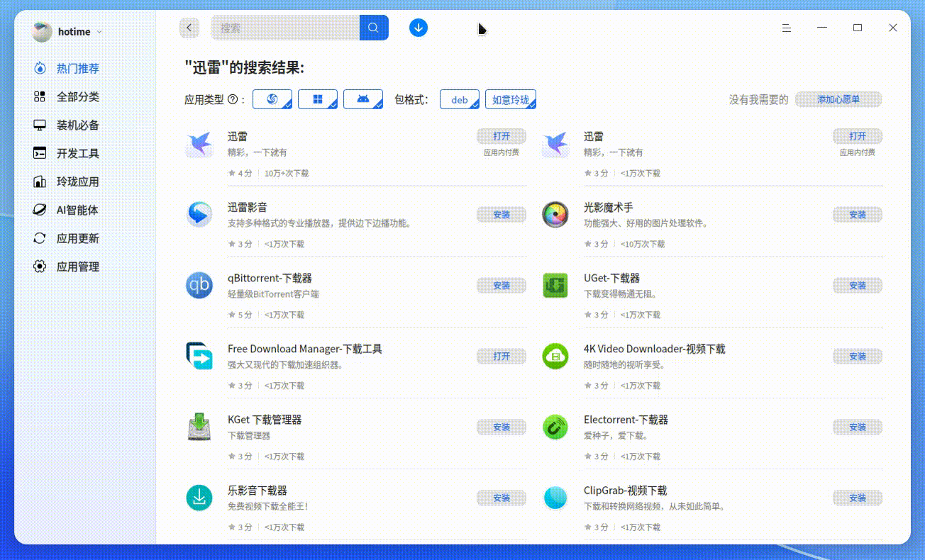Click the ClipGrab app icon
This screenshot has height=560, width=925.
(x=555, y=498)
